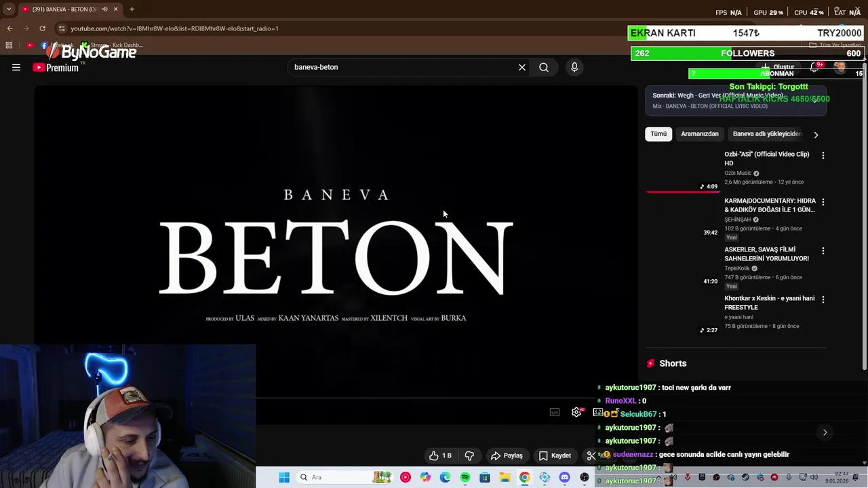Open Microsoft Store from the taskbar
This screenshot has height=488, width=868.
coord(485,477)
